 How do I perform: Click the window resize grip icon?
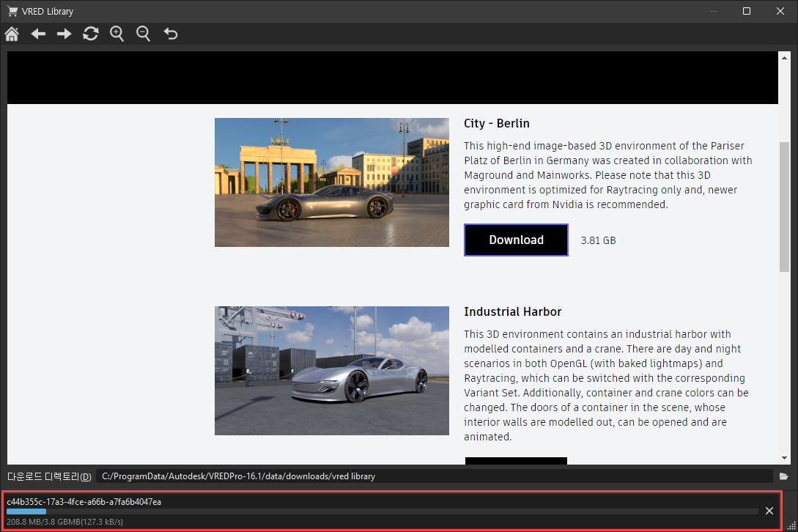click(791, 526)
